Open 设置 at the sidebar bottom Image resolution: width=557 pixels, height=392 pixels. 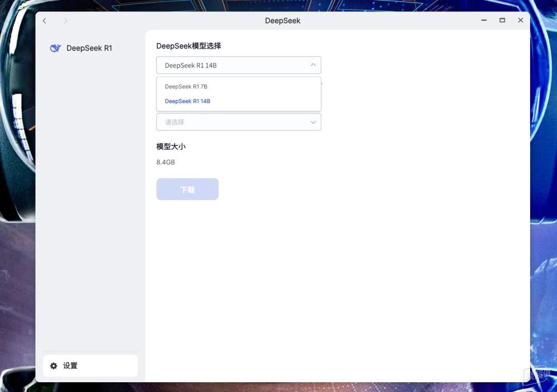tap(90, 366)
